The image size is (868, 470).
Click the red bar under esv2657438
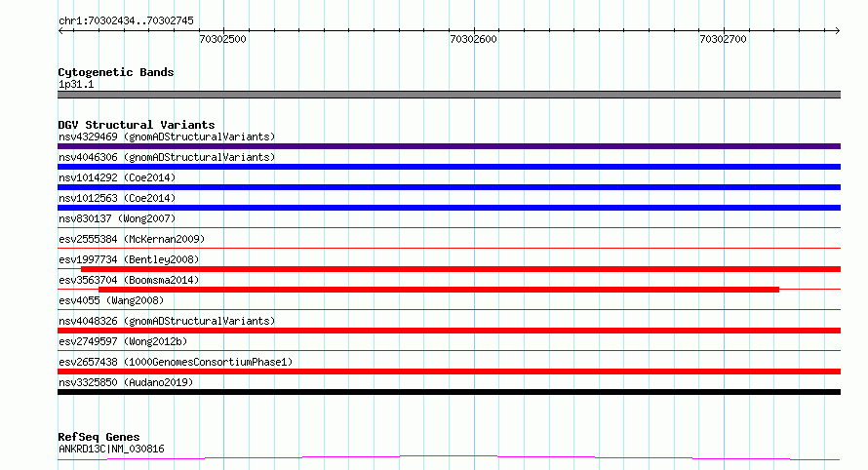click(449, 372)
